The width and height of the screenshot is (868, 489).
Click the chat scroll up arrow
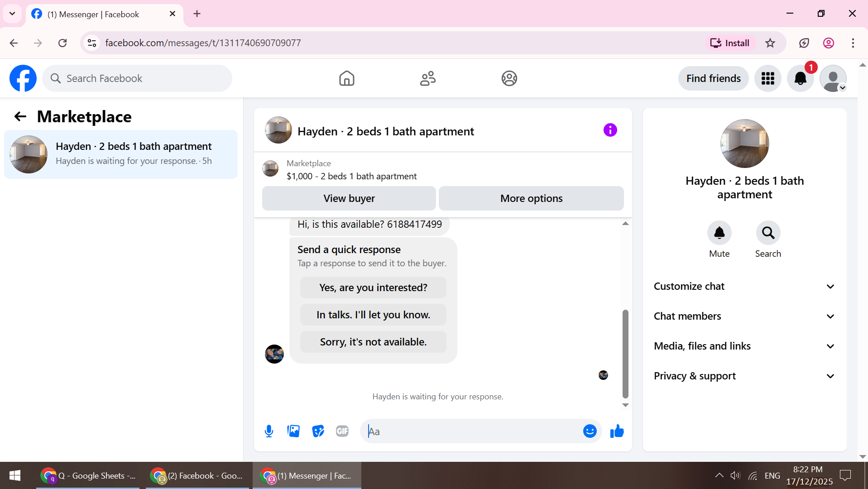pyautogui.click(x=625, y=224)
